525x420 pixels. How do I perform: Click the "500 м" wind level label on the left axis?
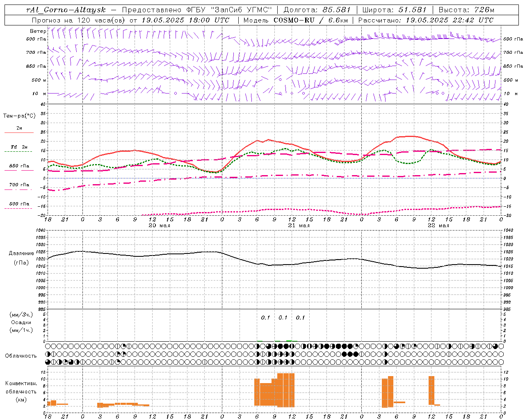(39, 80)
